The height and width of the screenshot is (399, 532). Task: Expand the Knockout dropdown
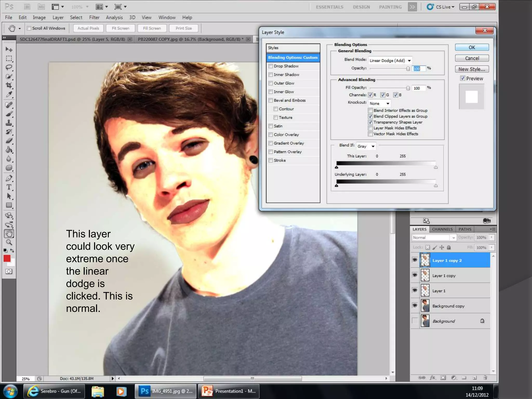380,103
